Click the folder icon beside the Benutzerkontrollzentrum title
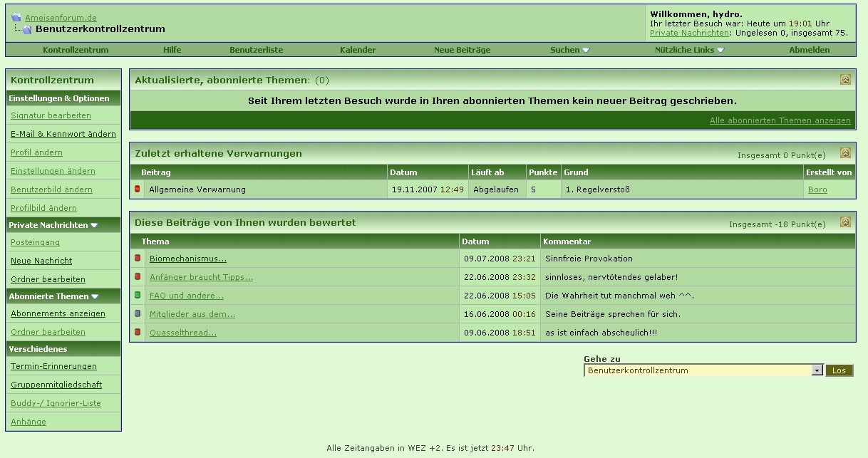Image resolution: width=868 pixels, height=458 pixels. [26, 29]
